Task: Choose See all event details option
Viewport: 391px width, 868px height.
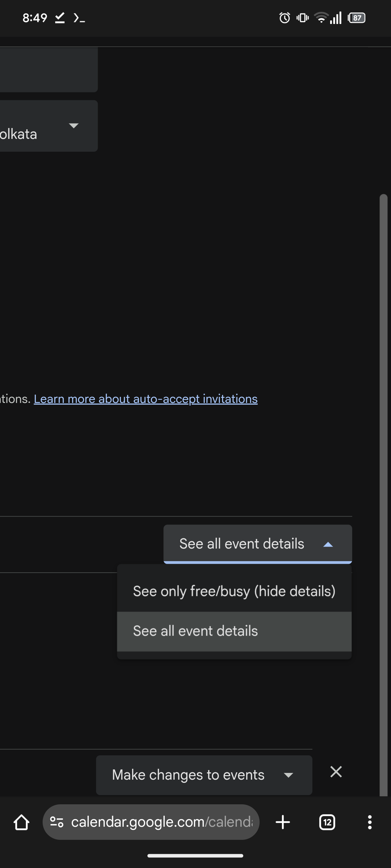Action: click(x=234, y=631)
